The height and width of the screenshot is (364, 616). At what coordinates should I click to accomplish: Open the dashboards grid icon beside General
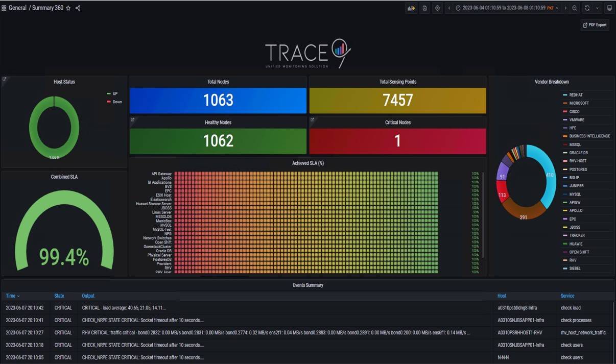(4, 8)
